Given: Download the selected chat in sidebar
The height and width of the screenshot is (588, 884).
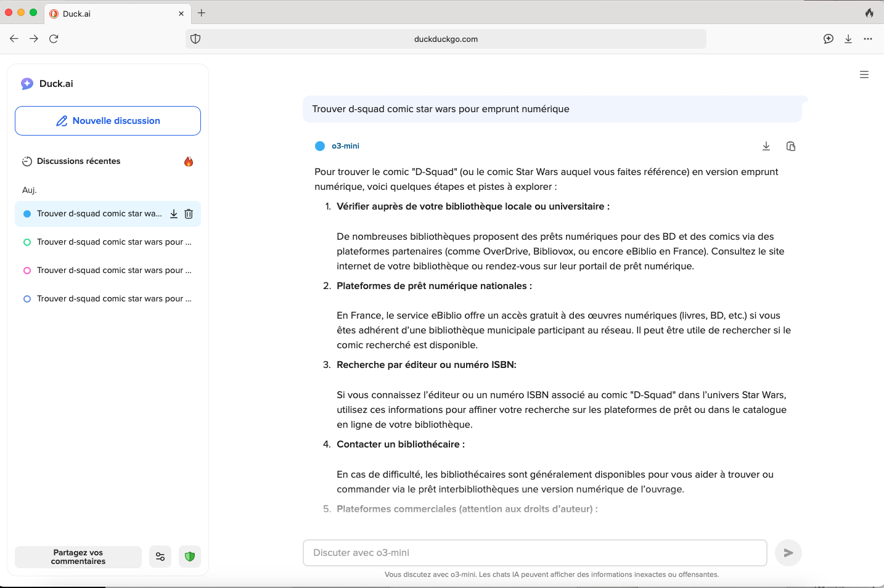Looking at the screenshot, I should 174,214.
